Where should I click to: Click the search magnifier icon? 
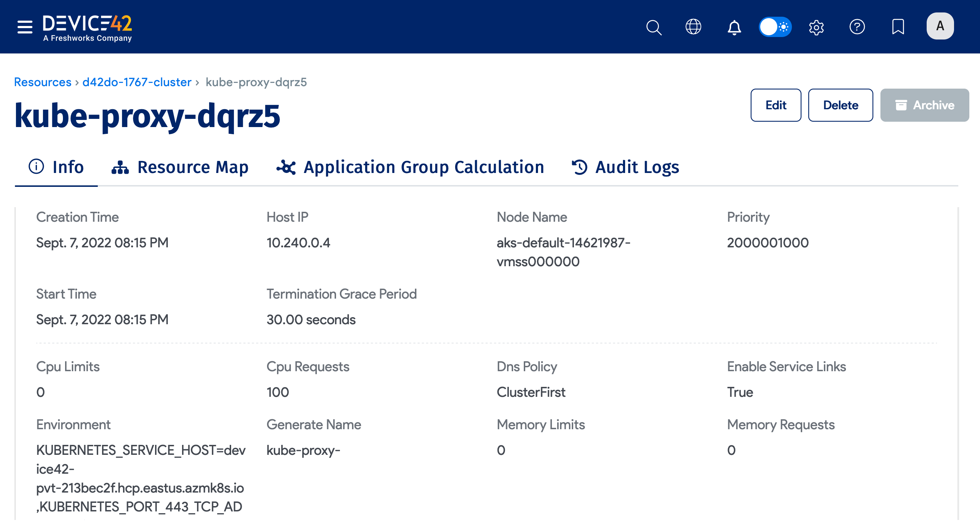coord(654,27)
